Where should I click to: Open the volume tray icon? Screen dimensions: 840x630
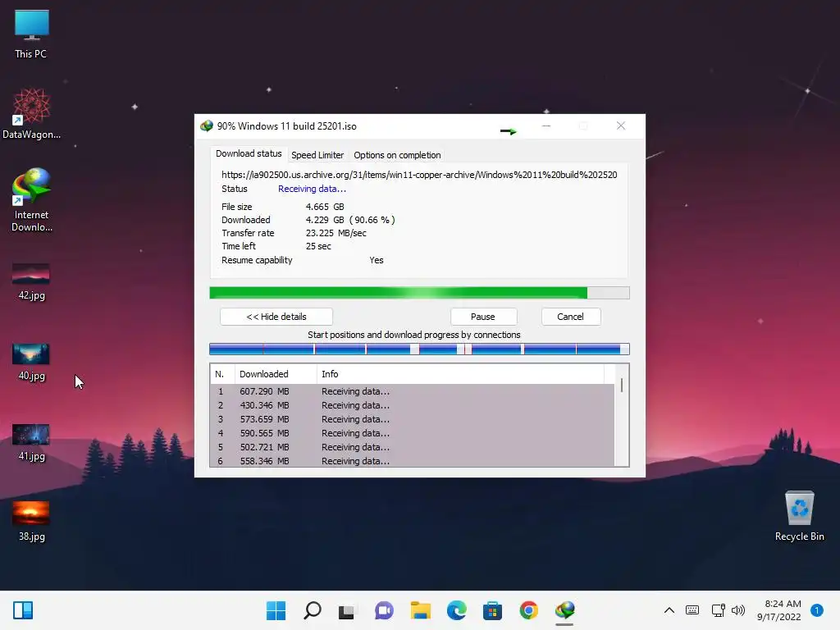point(738,610)
